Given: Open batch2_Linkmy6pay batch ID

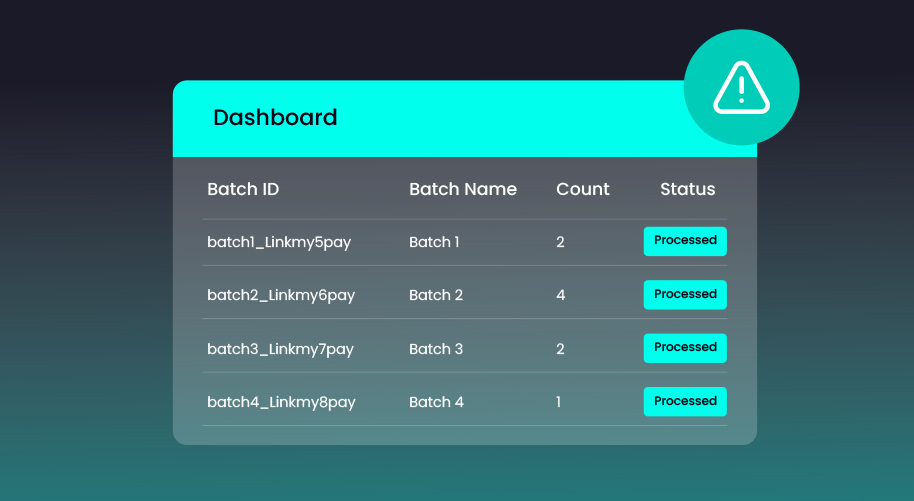Looking at the screenshot, I should 280,295.
